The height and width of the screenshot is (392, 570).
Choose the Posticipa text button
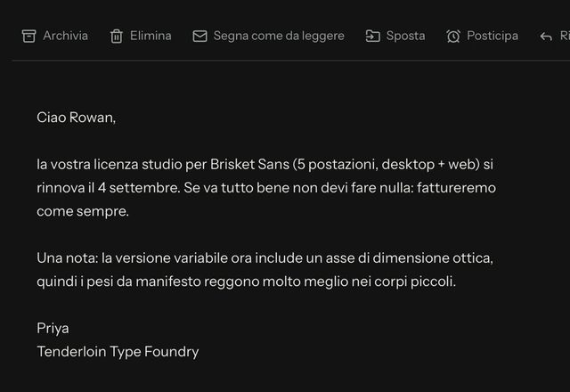(493, 36)
